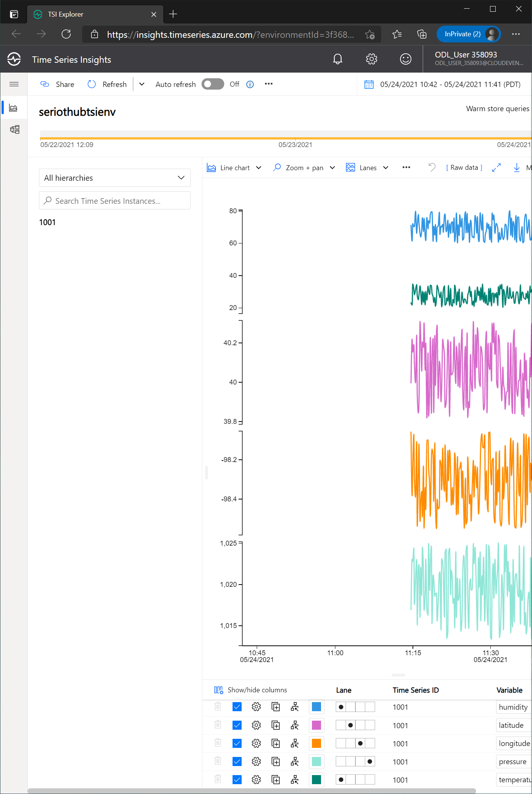Click the Share button
The width and height of the screenshot is (532, 794).
pyautogui.click(x=57, y=84)
